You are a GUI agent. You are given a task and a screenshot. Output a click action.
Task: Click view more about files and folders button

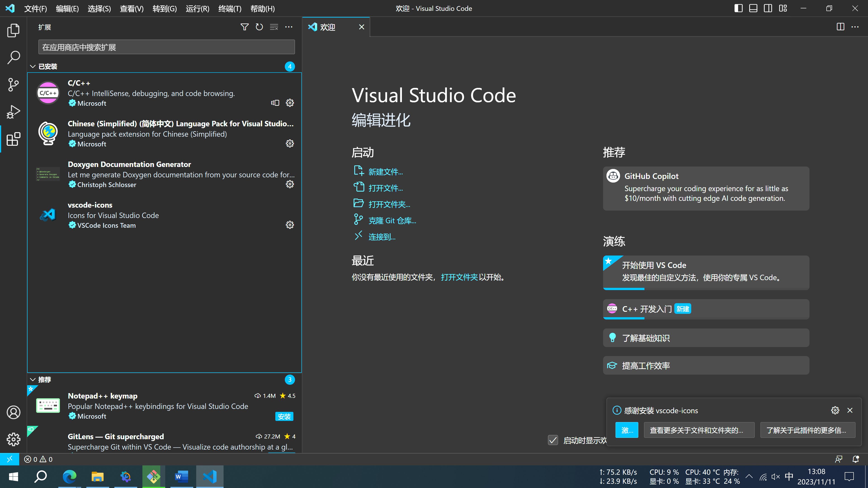coord(699,430)
